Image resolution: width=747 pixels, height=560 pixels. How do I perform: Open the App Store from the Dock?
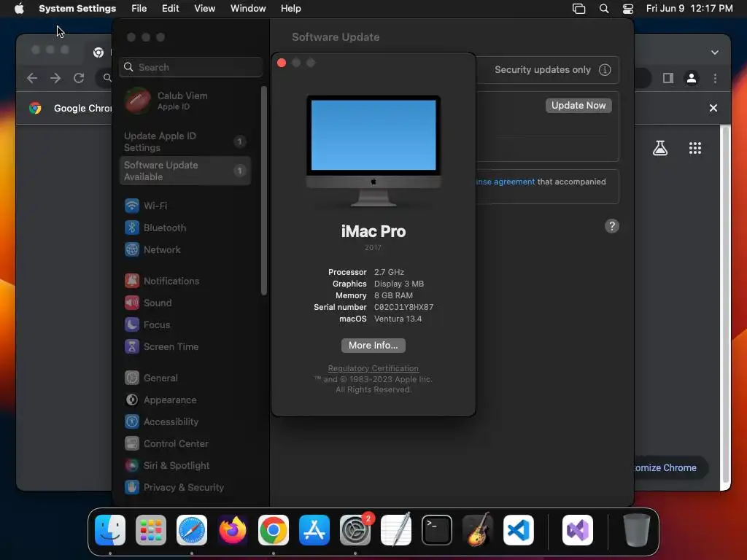click(314, 530)
